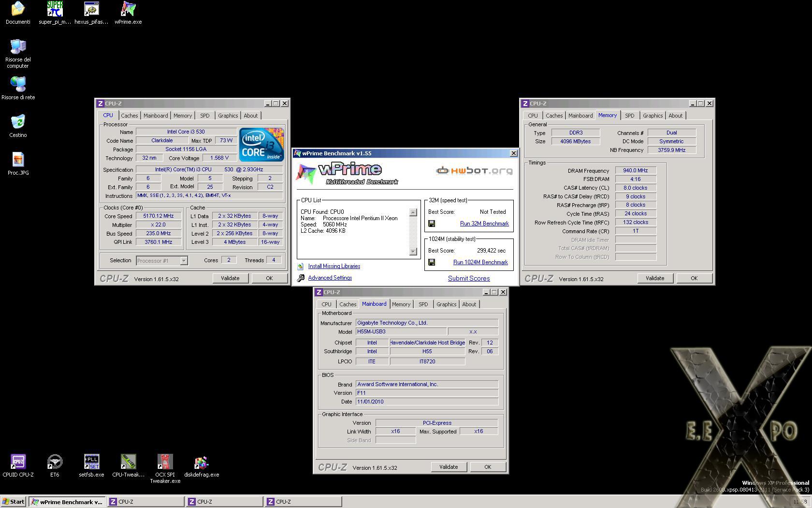Screen dimensions: 812x508
Task: Click Run 32M Benchmark link
Action: pos(484,224)
